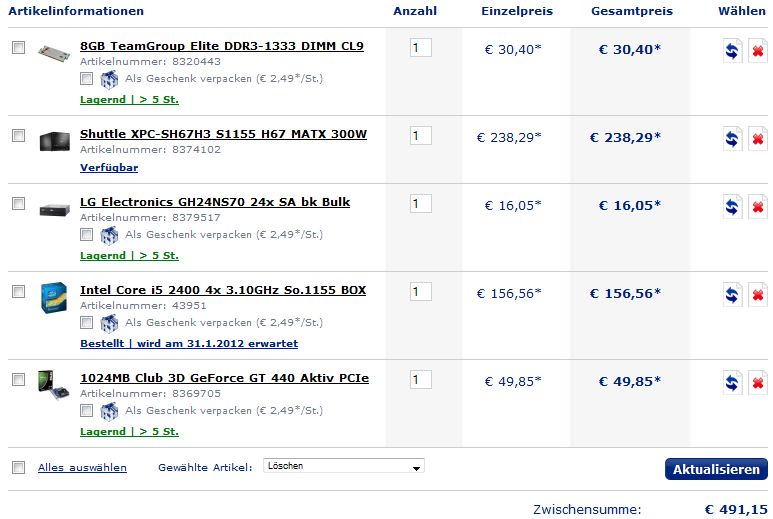The width and height of the screenshot is (773, 519).
Task: Enable gift wrapping for Intel Core i5
Action: [86, 322]
